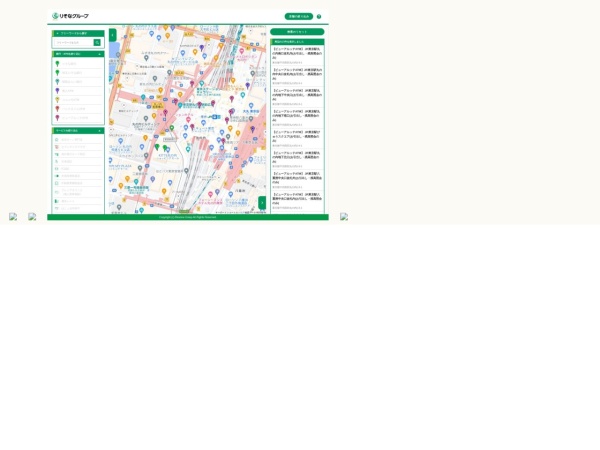Focus the free keyword search field
This screenshot has height=450, width=600.
(74, 42)
